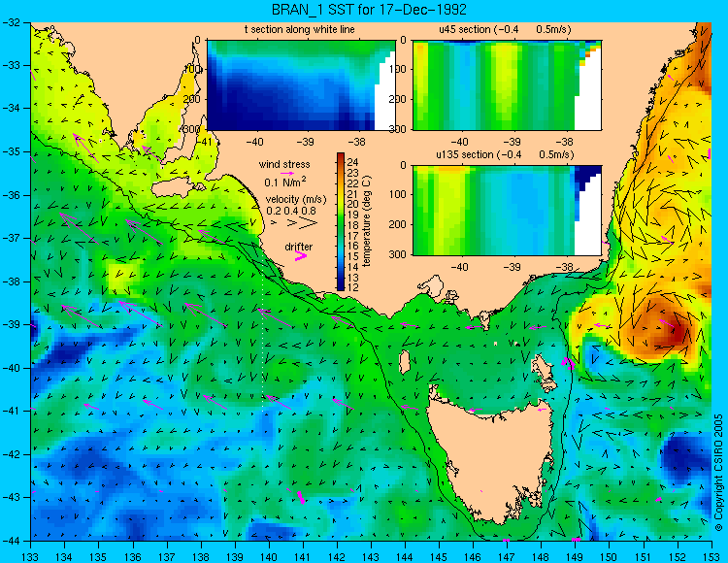
Task: Select the 'temperature (deg C)' colorbar label
Action: coord(367,221)
